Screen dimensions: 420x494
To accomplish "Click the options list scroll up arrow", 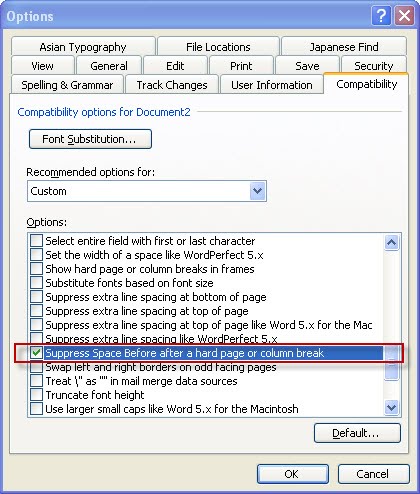I will pyautogui.click(x=391, y=242).
